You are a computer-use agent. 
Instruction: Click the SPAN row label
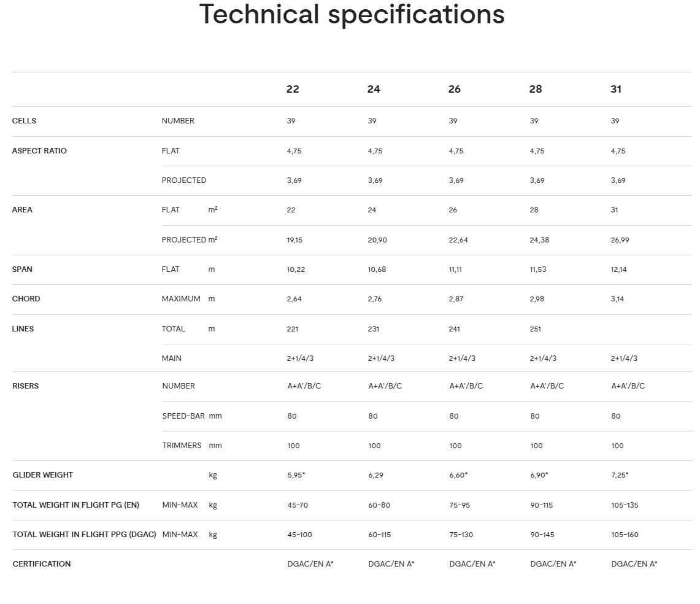22,269
